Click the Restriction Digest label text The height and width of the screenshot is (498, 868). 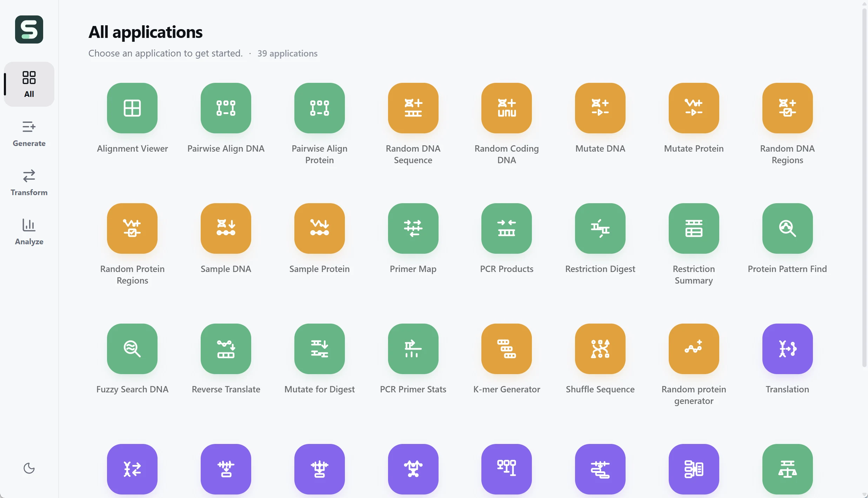click(600, 269)
